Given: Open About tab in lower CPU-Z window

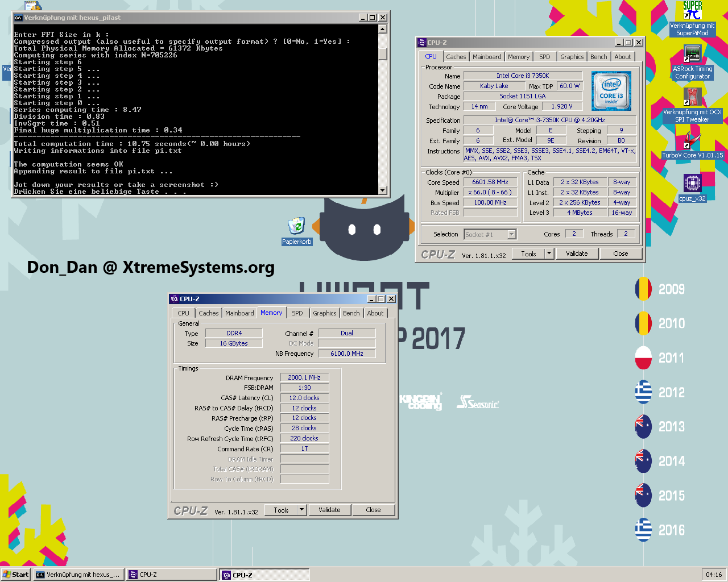Looking at the screenshot, I should (x=375, y=313).
